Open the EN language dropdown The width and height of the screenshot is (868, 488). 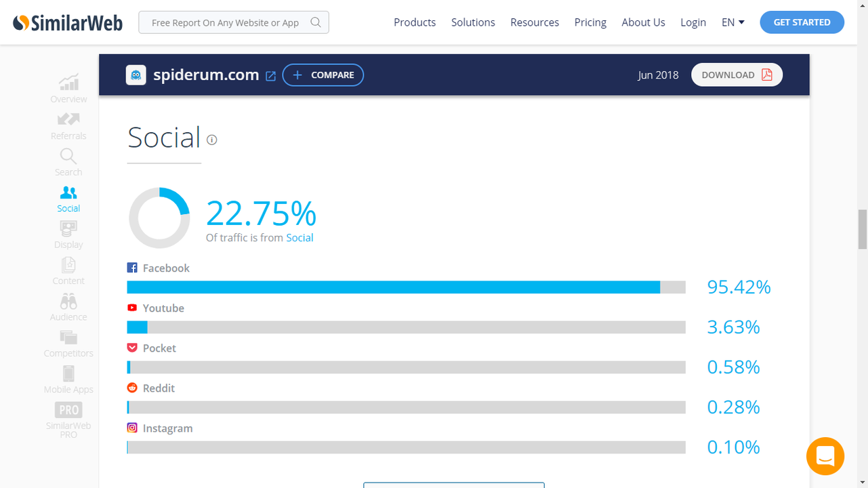click(x=733, y=22)
